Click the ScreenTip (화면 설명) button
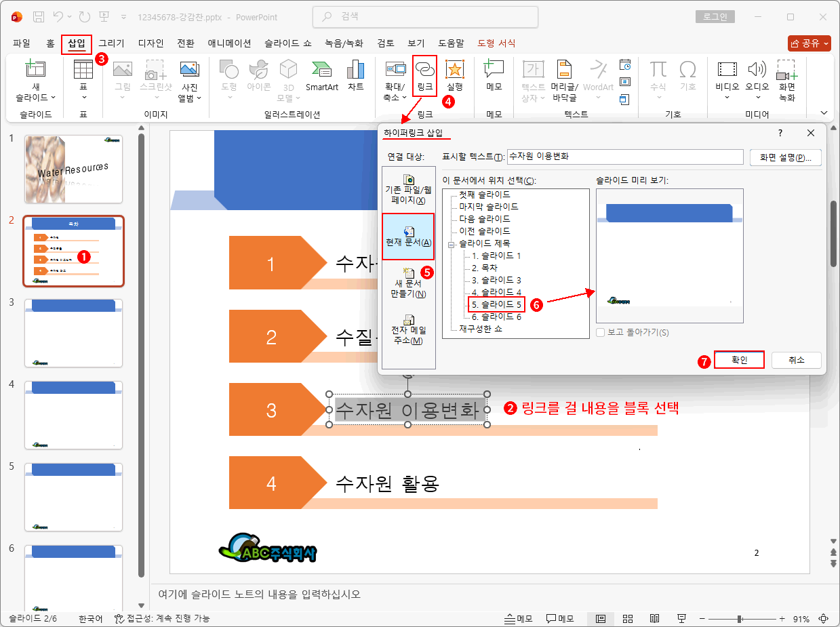 (786, 157)
